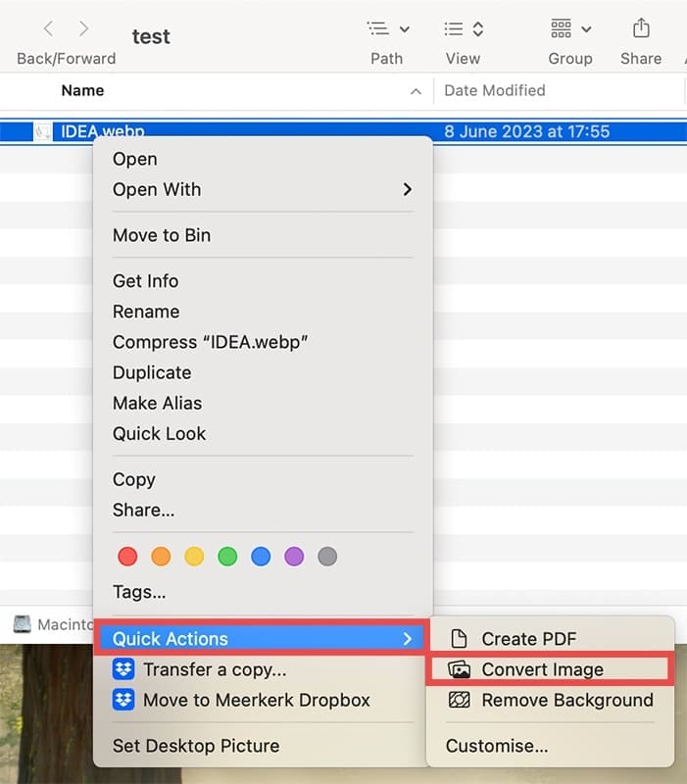Choose Copy in the context menu
This screenshot has width=687, height=784.
point(263,479)
